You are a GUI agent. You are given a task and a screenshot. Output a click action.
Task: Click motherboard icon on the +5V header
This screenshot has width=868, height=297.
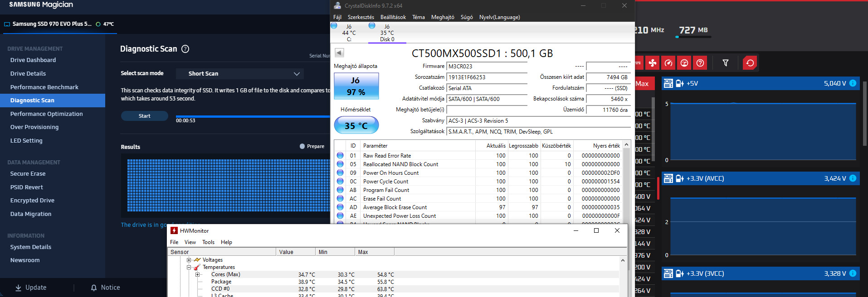coord(668,83)
